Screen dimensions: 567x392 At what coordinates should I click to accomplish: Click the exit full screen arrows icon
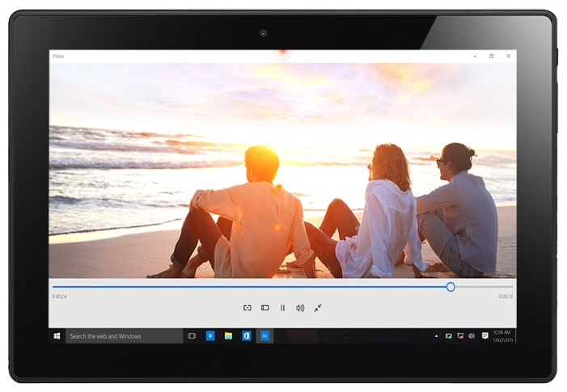click(318, 308)
